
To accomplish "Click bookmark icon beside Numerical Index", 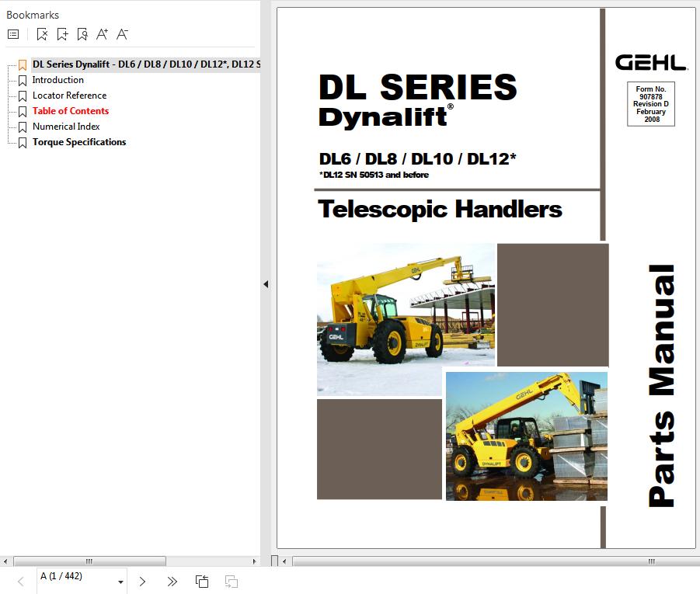I will click(23, 127).
